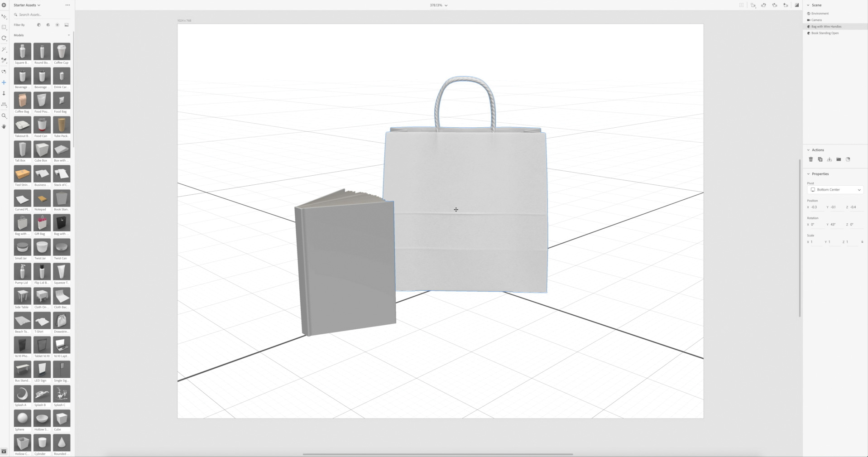This screenshot has width=868, height=457.
Task: Open the assets panel more options menu
Action: (67, 5)
